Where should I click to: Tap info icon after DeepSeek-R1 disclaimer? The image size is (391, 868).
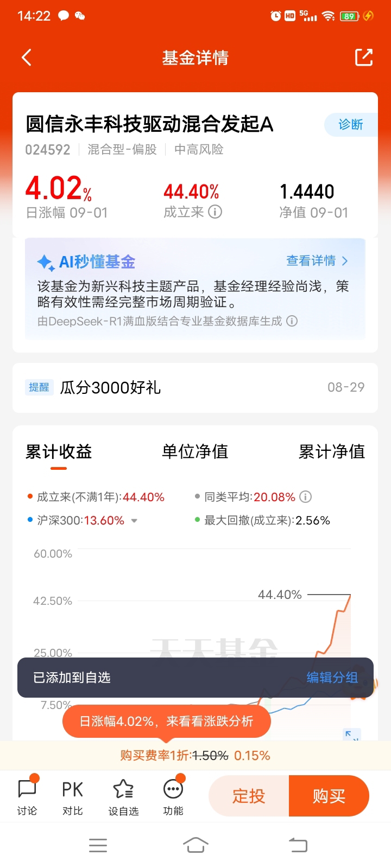point(292,321)
